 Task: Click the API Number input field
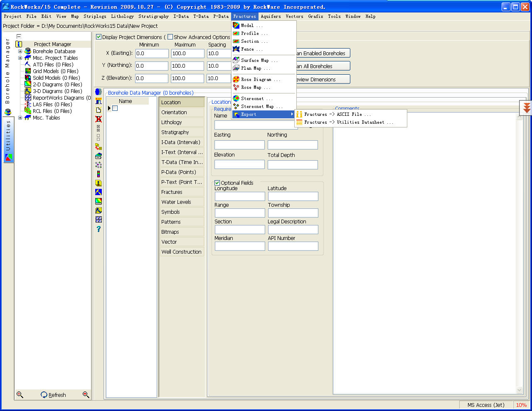tap(293, 246)
